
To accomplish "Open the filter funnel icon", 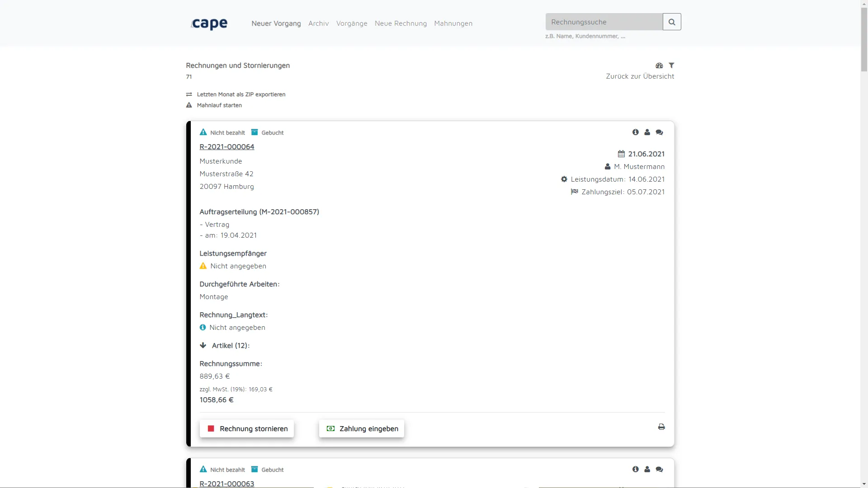I will click(x=671, y=66).
